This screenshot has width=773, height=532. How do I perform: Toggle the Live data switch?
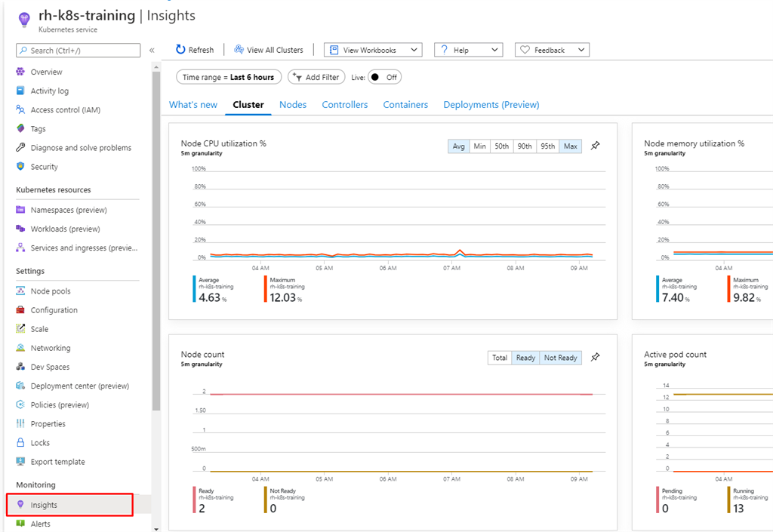click(x=385, y=77)
